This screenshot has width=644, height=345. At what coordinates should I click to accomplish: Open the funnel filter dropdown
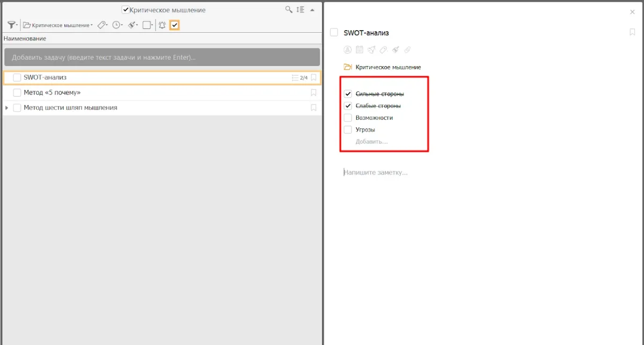click(x=12, y=25)
